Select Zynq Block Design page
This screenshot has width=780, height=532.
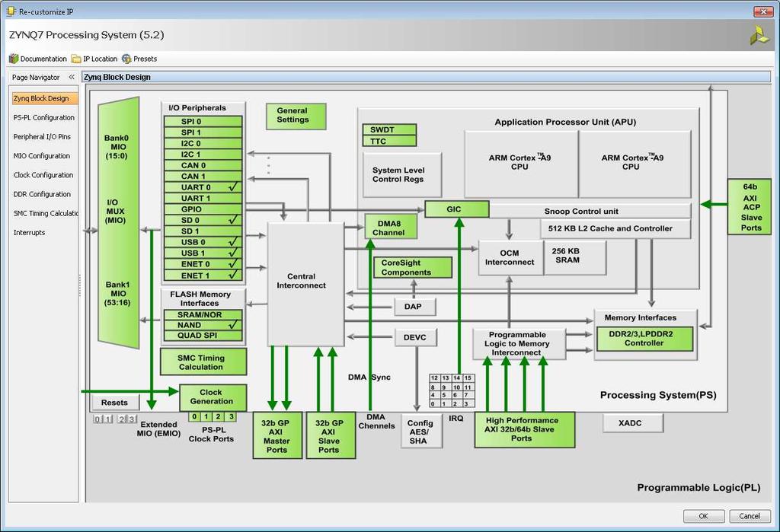pos(45,98)
